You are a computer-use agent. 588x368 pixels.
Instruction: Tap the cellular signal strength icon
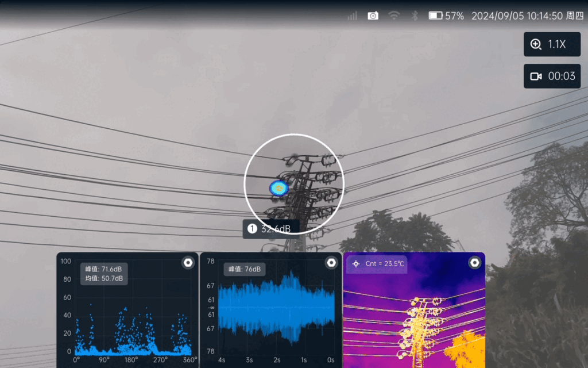click(352, 16)
